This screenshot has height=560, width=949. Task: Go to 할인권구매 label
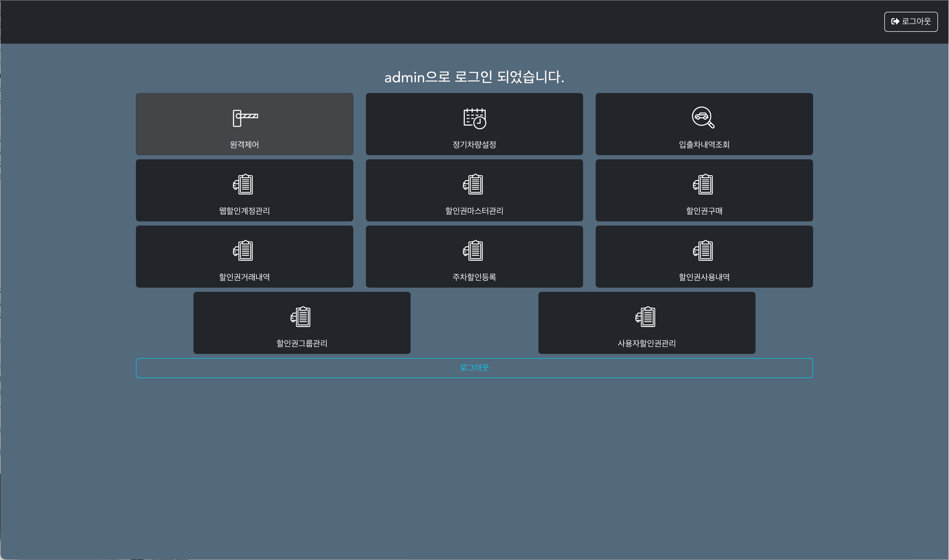point(704,211)
